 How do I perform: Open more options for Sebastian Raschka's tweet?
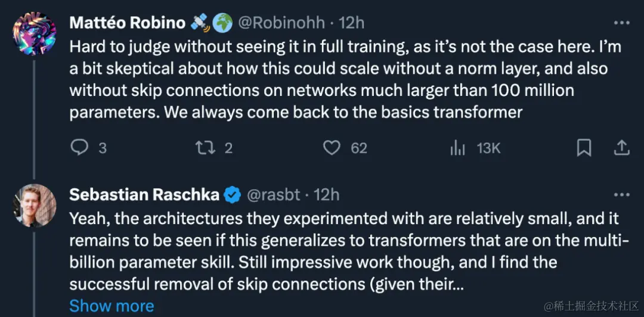tap(621, 194)
